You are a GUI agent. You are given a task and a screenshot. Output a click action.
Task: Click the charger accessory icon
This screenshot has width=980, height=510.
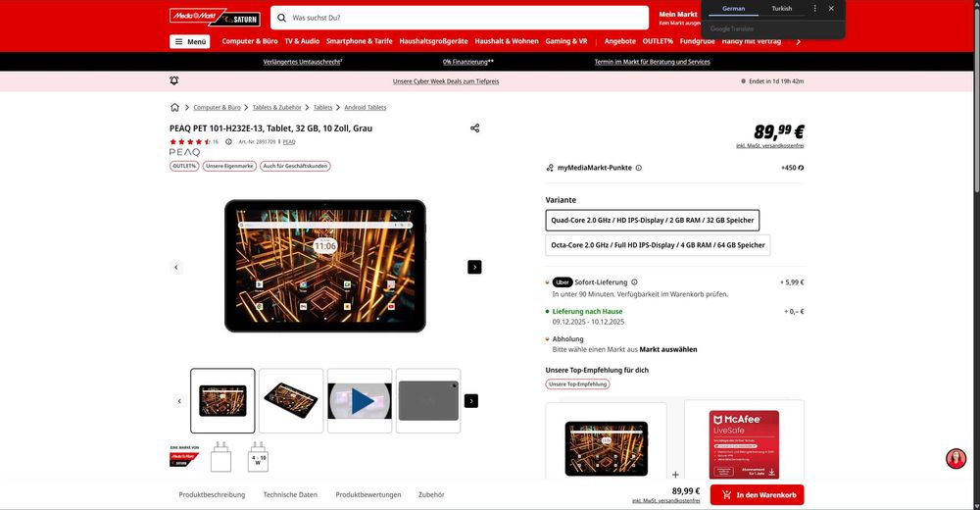pyautogui.click(x=220, y=457)
